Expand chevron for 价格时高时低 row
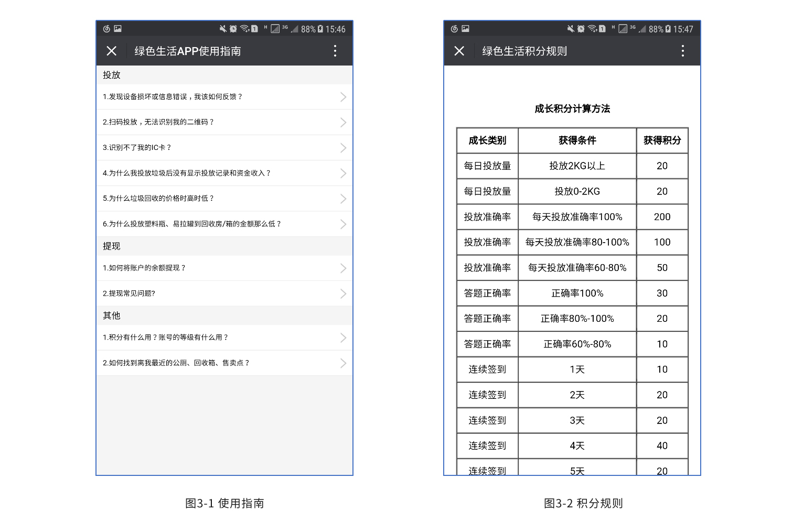The height and width of the screenshot is (532, 793). 343,199
